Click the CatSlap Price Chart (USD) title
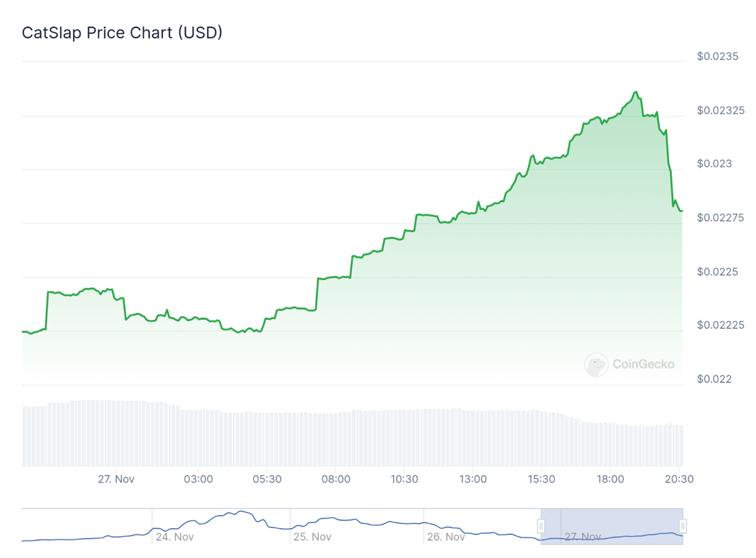756x558 pixels. pyautogui.click(x=123, y=32)
